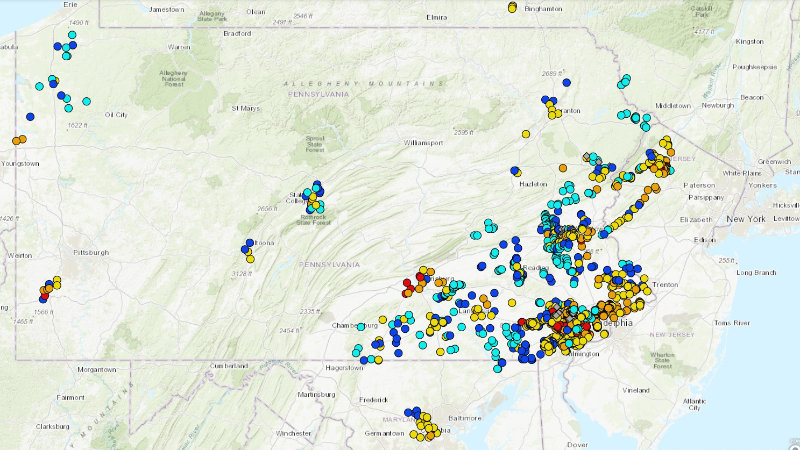Select the yellow marker beside Binghamton
800x450 pixels.
(512, 8)
